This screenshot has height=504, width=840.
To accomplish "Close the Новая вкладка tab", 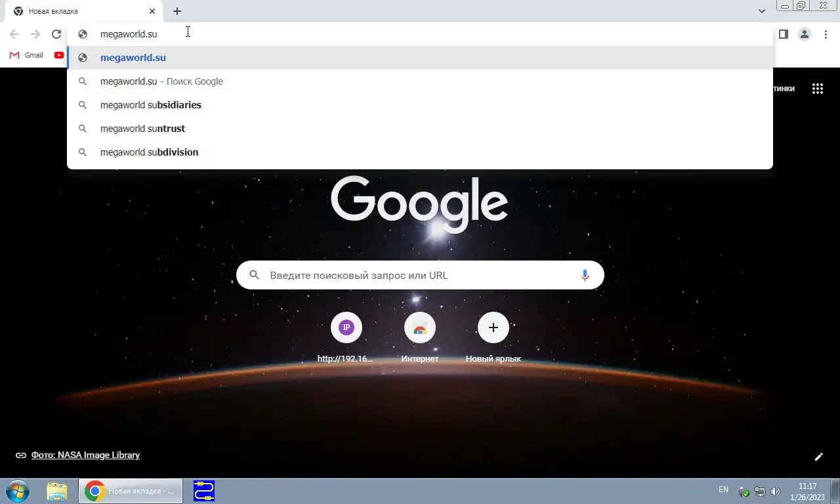I will [152, 11].
